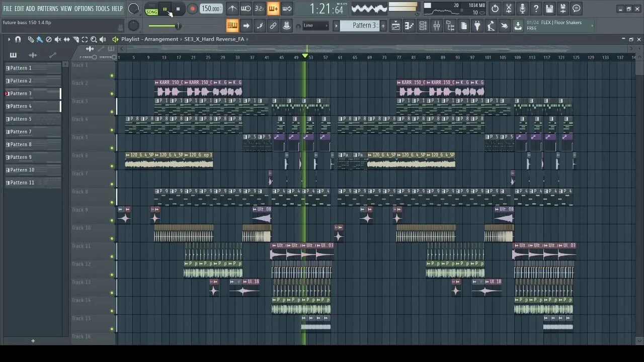Screen dimensions: 644x362
Task: Click the record button
Action: tap(192, 9)
